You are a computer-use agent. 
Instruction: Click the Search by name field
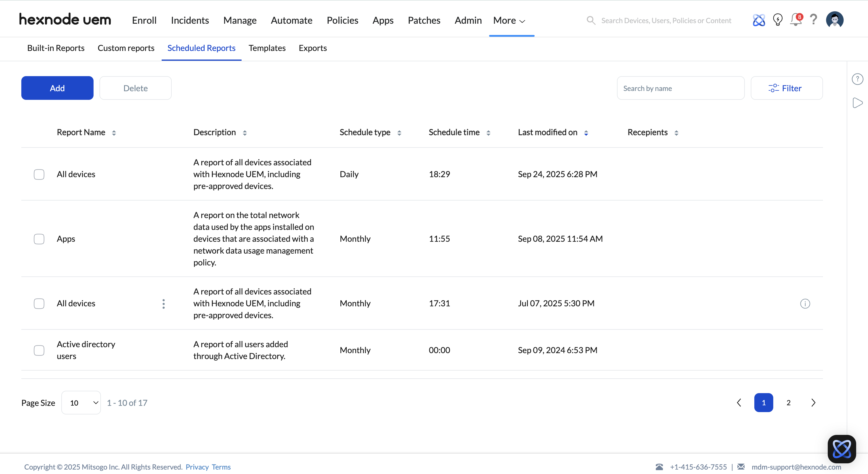tap(680, 88)
